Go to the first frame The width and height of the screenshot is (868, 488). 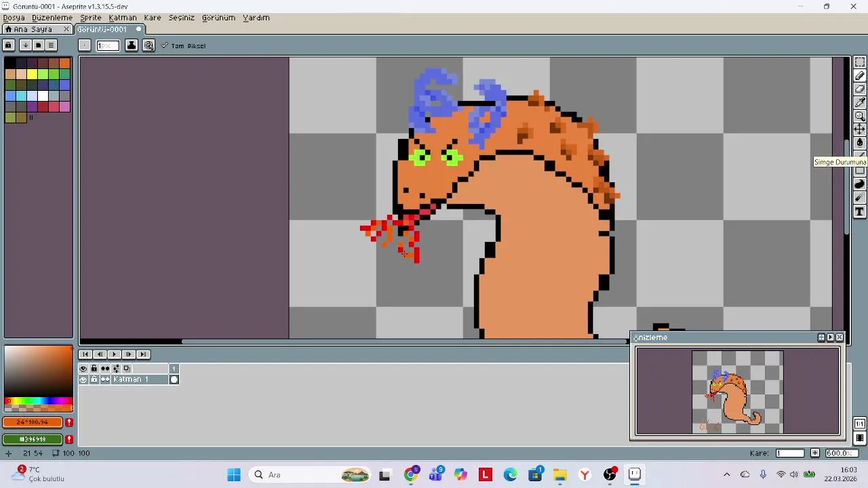coord(85,354)
